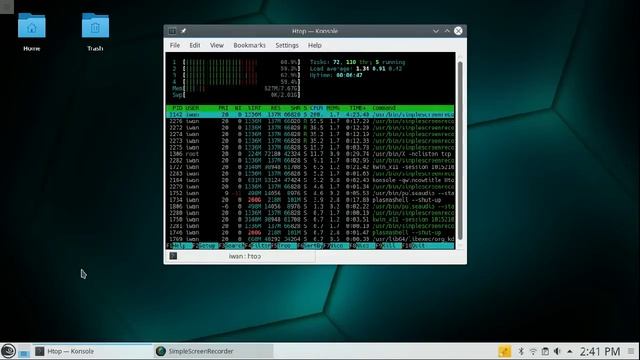Select process row with PID 1769

click(310, 239)
